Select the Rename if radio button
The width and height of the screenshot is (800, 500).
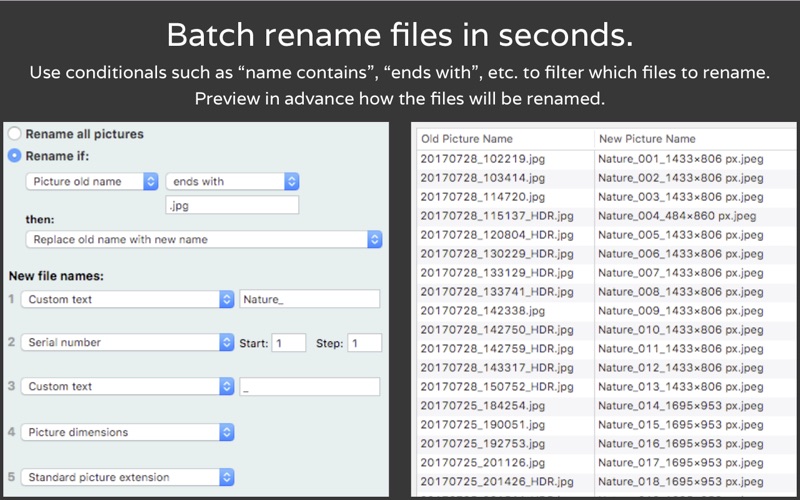tap(14, 156)
